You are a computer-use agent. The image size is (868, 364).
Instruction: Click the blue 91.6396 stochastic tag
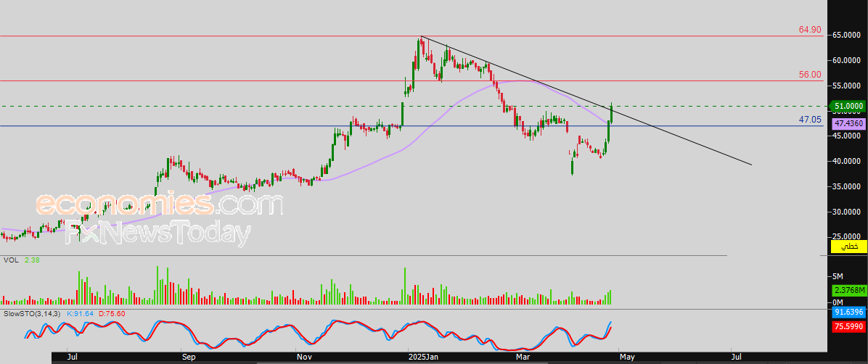click(850, 313)
